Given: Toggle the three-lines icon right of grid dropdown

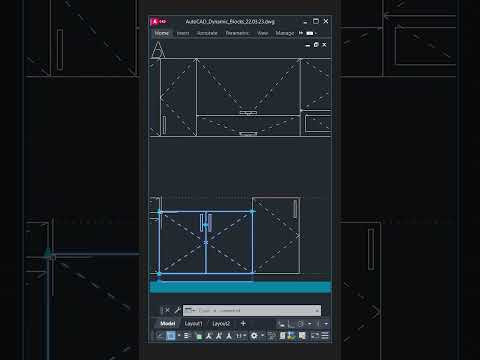Looking at the screenshot, I should 187,336.
